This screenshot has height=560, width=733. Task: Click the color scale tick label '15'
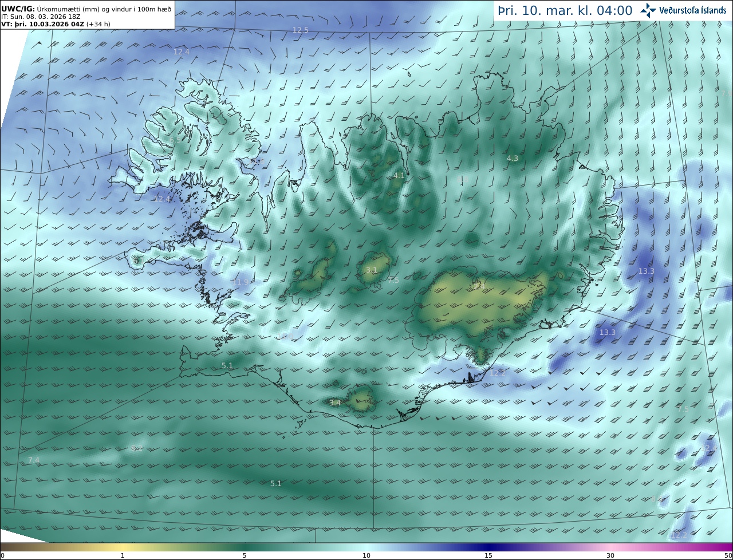pos(488,555)
